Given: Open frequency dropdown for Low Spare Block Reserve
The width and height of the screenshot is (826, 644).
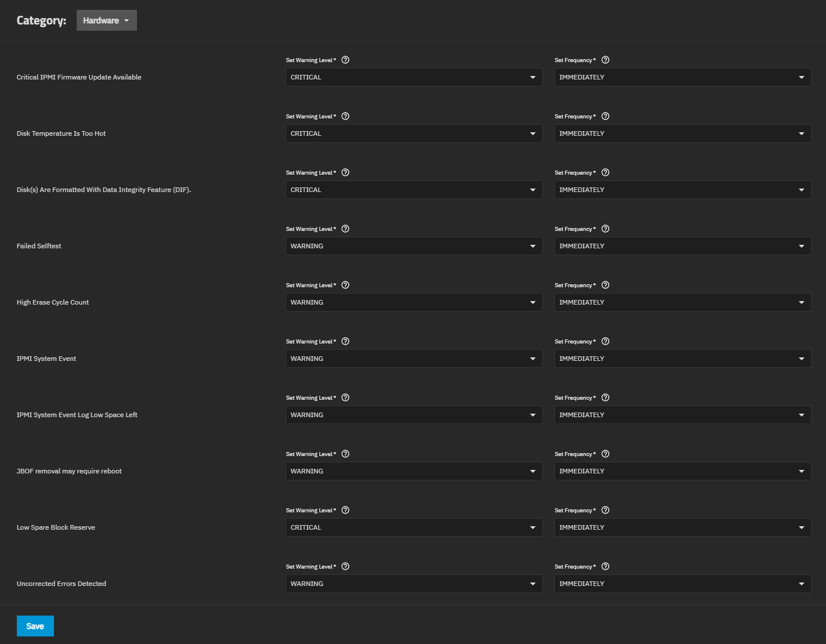Looking at the screenshot, I should point(682,527).
